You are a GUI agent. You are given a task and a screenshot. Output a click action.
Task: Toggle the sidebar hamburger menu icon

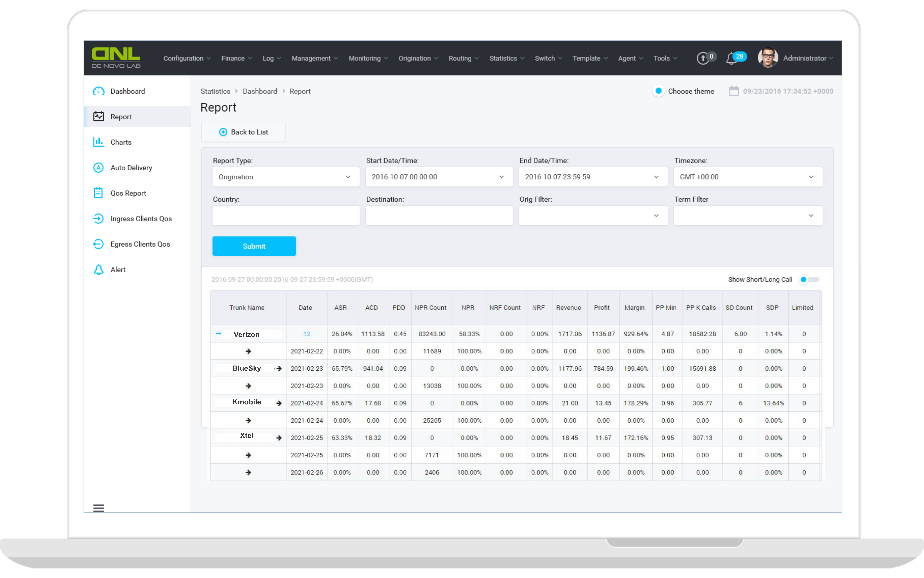pos(99,508)
